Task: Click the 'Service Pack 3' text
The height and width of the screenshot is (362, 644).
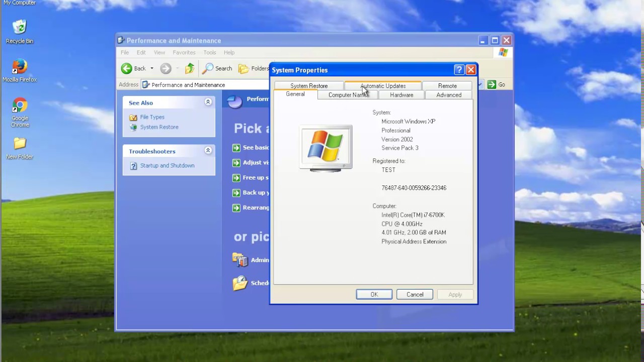Action: point(400,148)
